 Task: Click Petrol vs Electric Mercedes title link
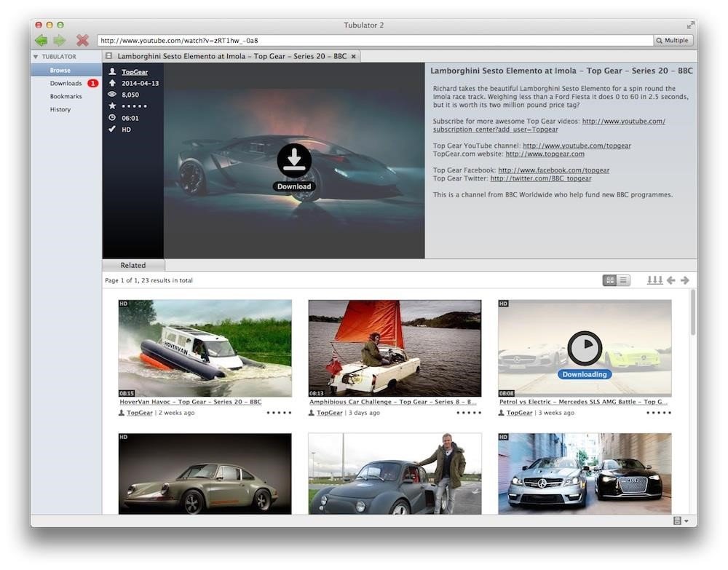pos(583,402)
